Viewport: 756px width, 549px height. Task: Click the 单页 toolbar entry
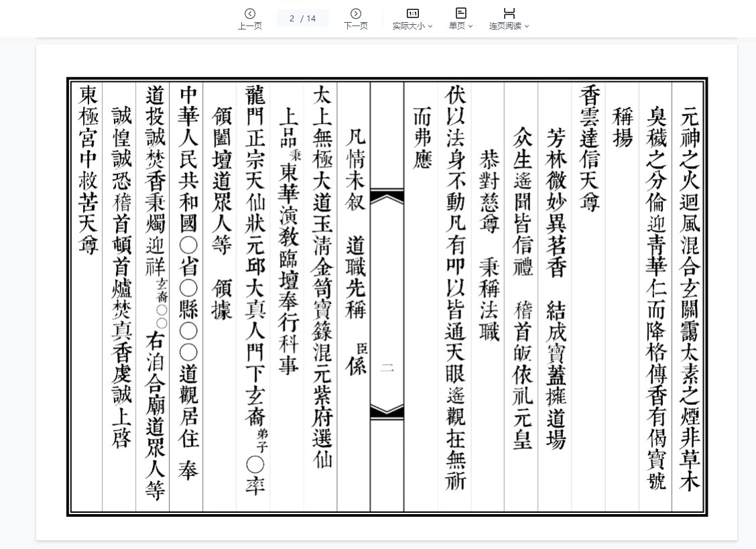[460, 18]
